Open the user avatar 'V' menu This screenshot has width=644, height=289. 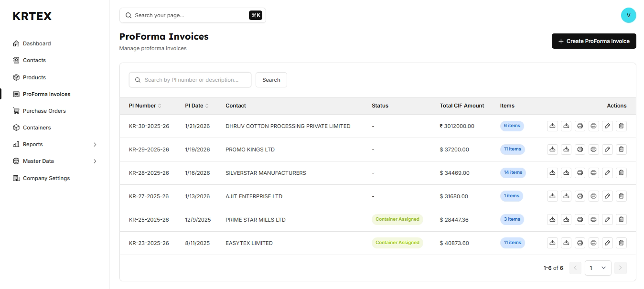click(628, 15)
